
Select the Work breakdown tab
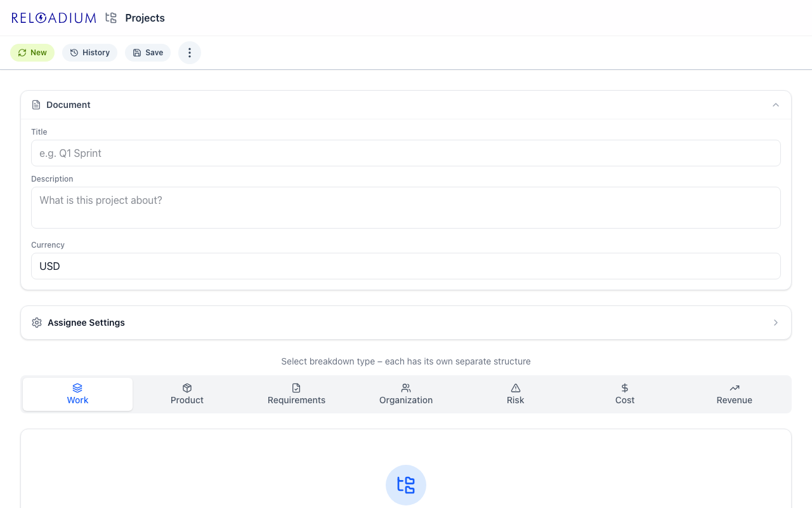(77, 394)
